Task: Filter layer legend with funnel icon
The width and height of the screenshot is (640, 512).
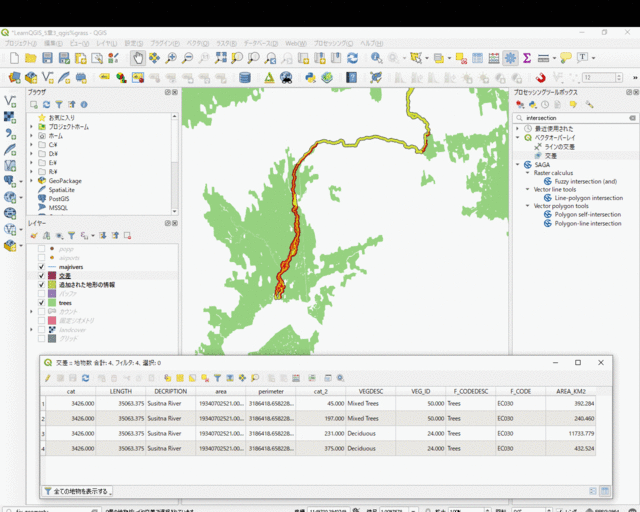Action: click(x=71, y=236)
